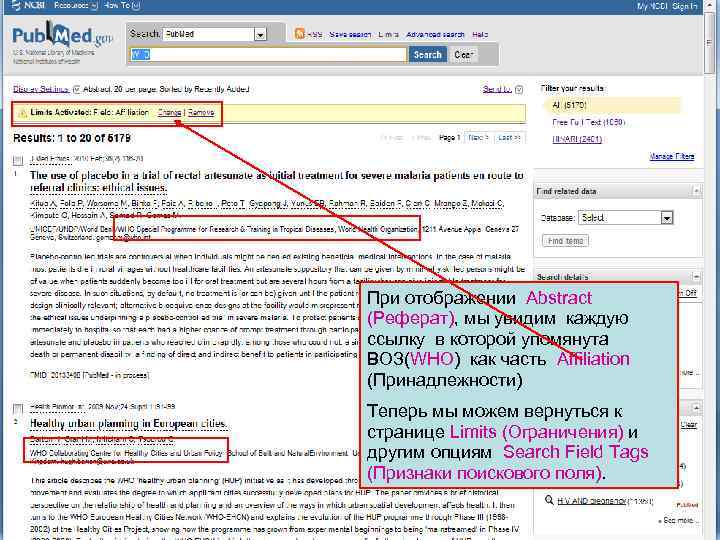Screen dimensions: 720x540
Task: Click the Results: 1 to 20 of 5179 text
Action: (72, 138)
